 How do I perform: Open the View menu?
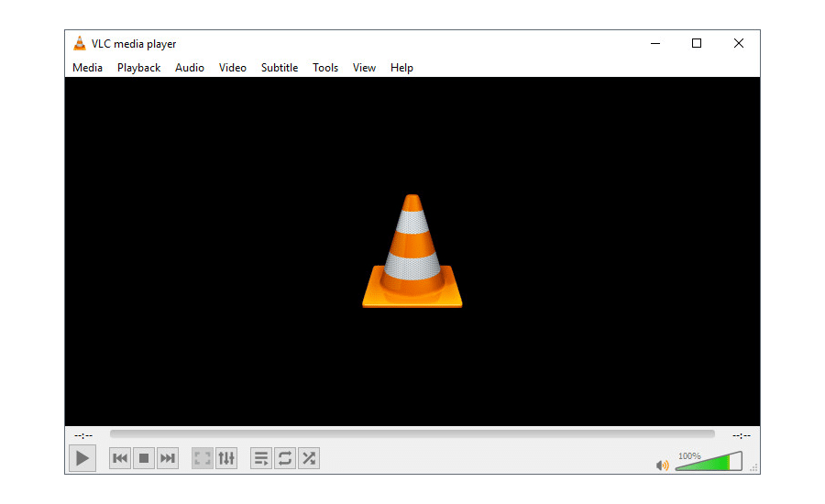pos(364,68)
